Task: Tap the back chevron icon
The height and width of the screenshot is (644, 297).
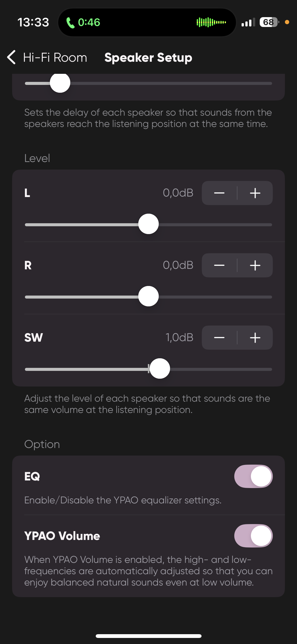Action: [x=12, y=57]
